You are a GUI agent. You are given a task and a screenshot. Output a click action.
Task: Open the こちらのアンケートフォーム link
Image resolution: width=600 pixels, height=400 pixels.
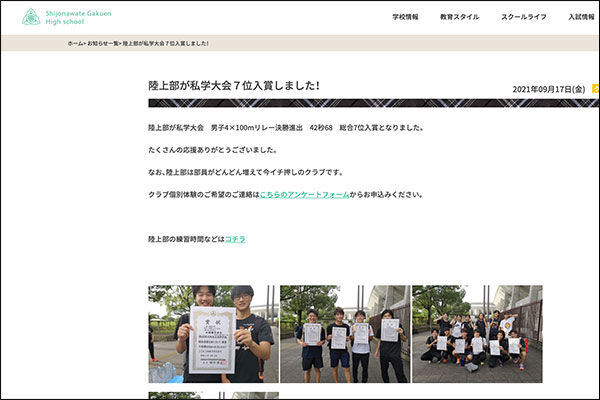point(305,194)
